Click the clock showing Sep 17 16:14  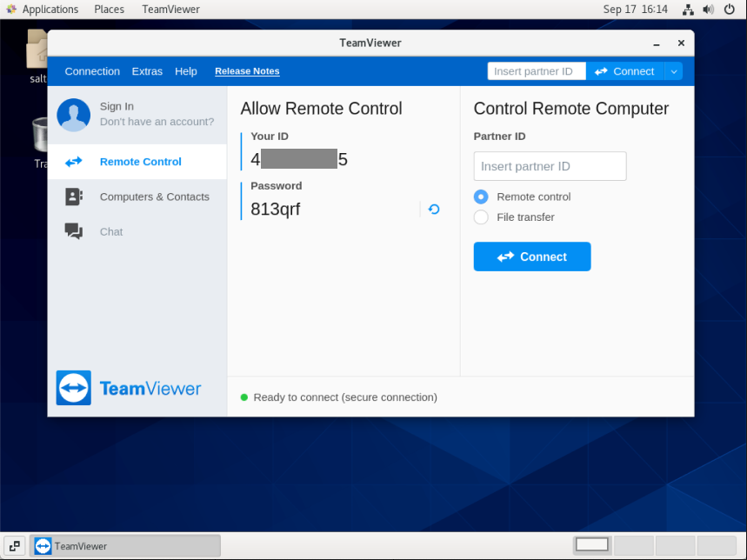click(635, 10)
